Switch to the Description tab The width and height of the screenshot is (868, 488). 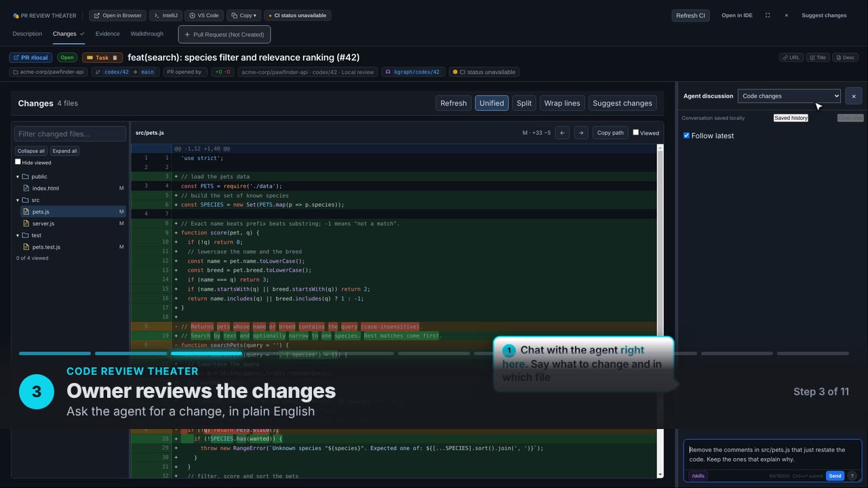point(27,34)
